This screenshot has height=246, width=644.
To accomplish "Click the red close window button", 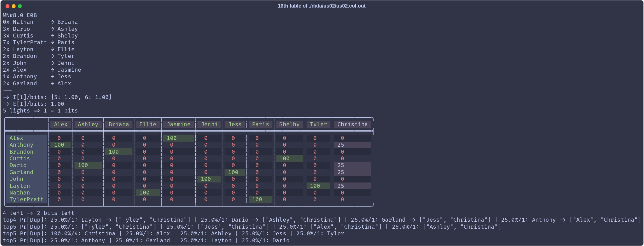I will click(7, 6).
